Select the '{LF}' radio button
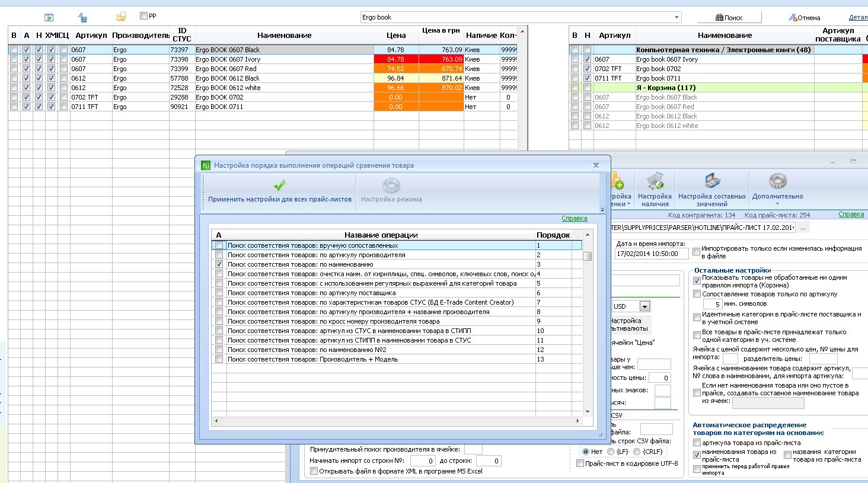 click(611, 452)
